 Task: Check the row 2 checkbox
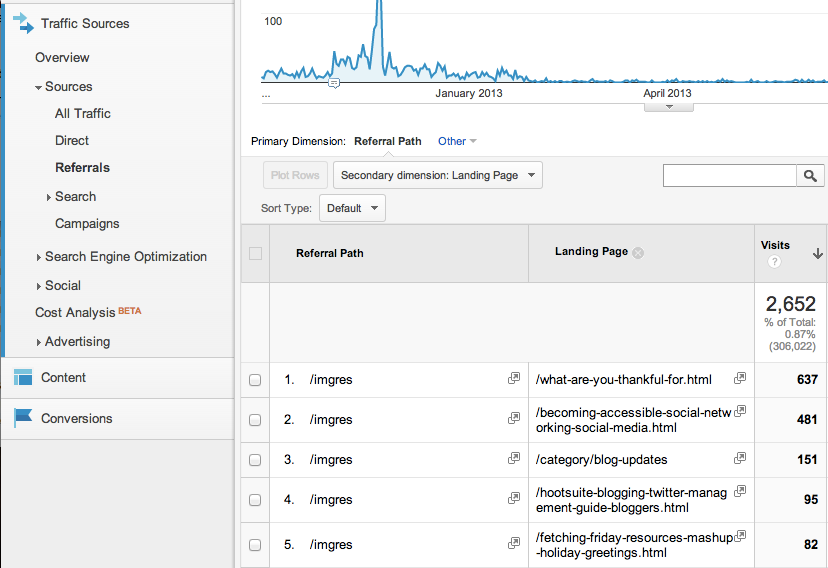pyautogui.click(x=255, y=420)
